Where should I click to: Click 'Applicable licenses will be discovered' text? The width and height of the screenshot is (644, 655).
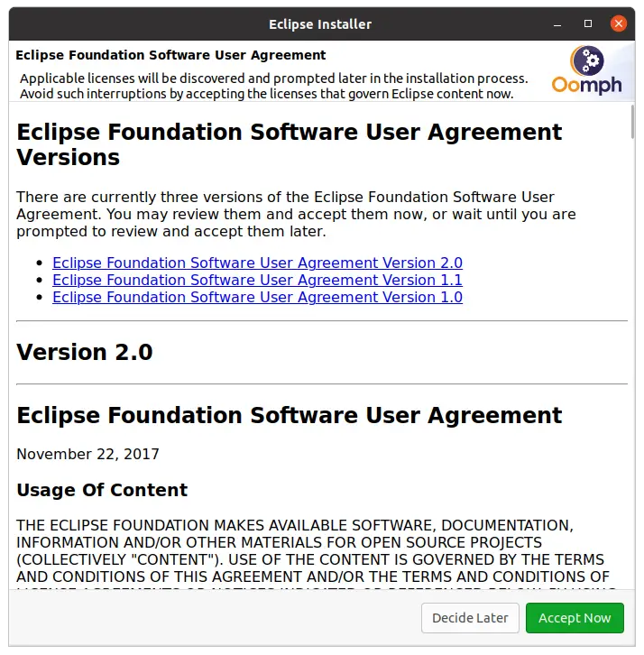[x=274, y=86]
